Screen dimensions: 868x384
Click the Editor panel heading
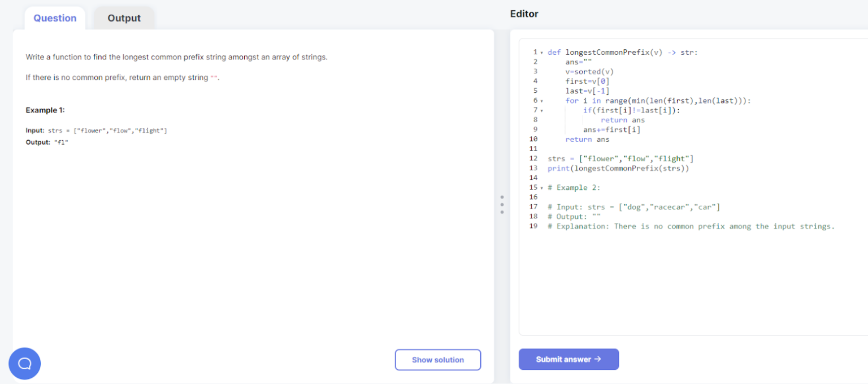[524, 14]
